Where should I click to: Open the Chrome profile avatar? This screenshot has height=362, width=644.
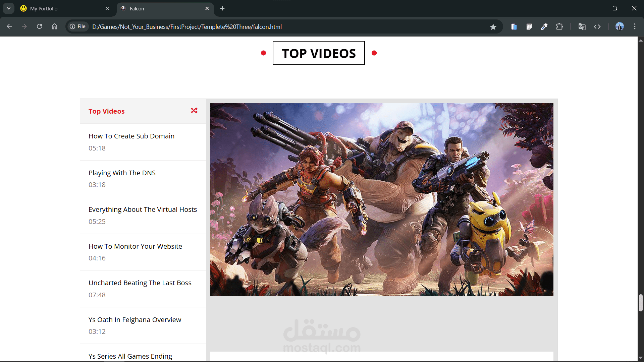tap(620, 26)
